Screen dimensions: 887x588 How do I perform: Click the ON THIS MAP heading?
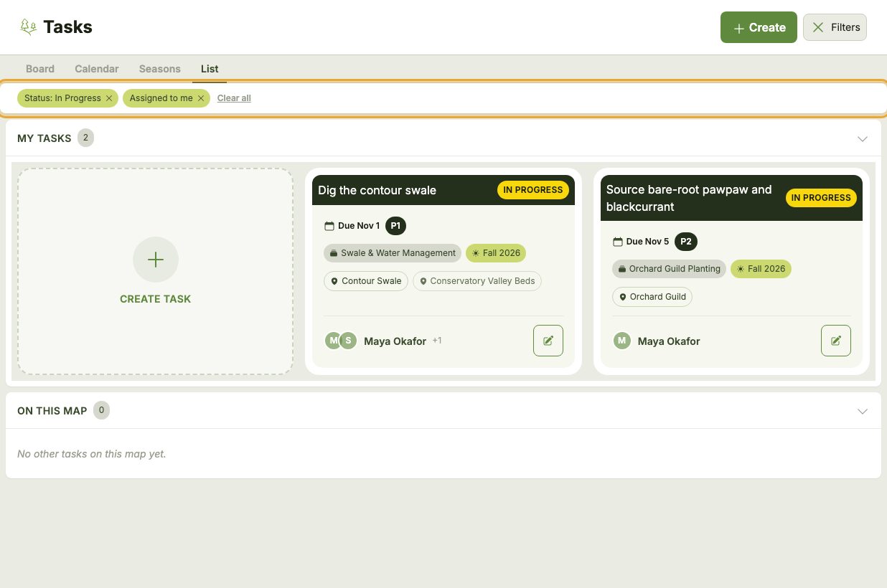tap(52, 411)
